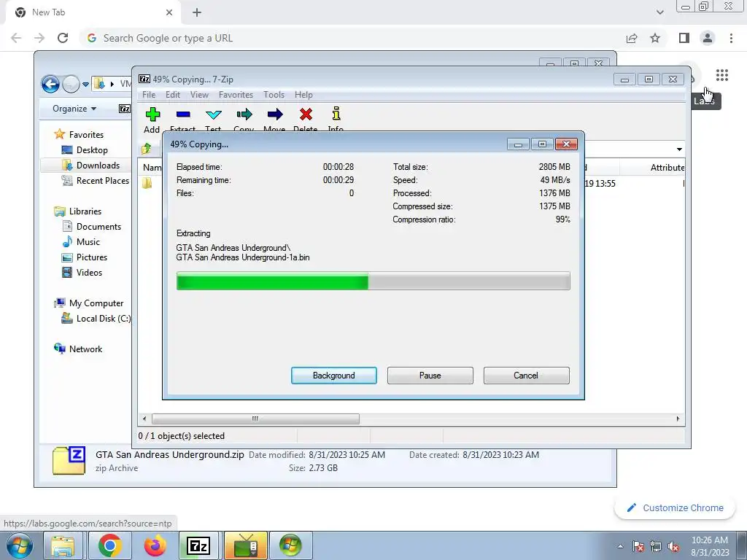The height and width of the screenshot is (560, 747).
Task: Click the Add icon in 7-Zip toolbar
Action: click(x=152, y=114)
